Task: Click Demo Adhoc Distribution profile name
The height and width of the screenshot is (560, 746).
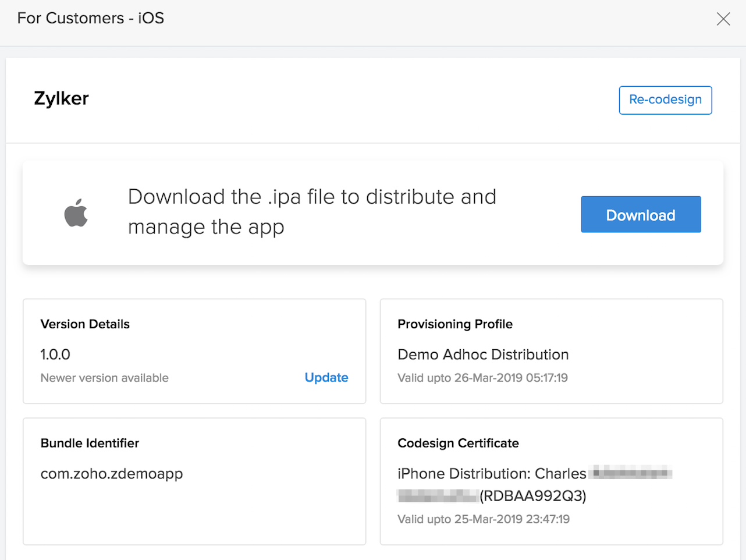Action: 483,355
